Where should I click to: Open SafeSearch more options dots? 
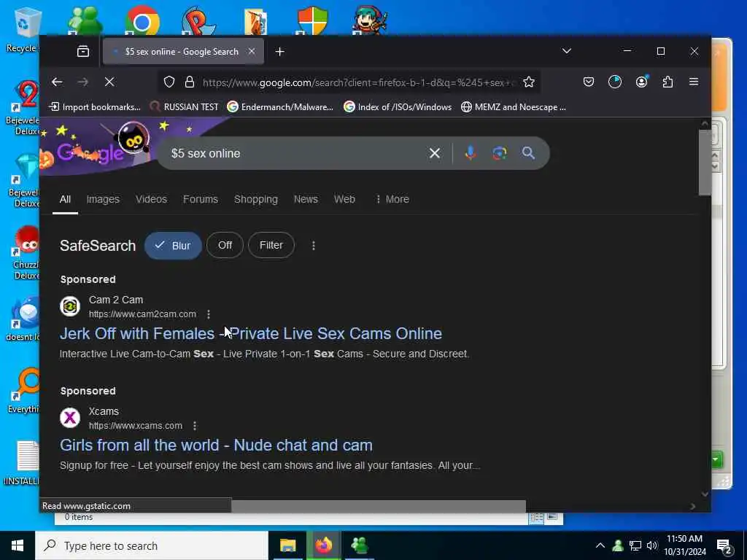[x=314, y=246]
